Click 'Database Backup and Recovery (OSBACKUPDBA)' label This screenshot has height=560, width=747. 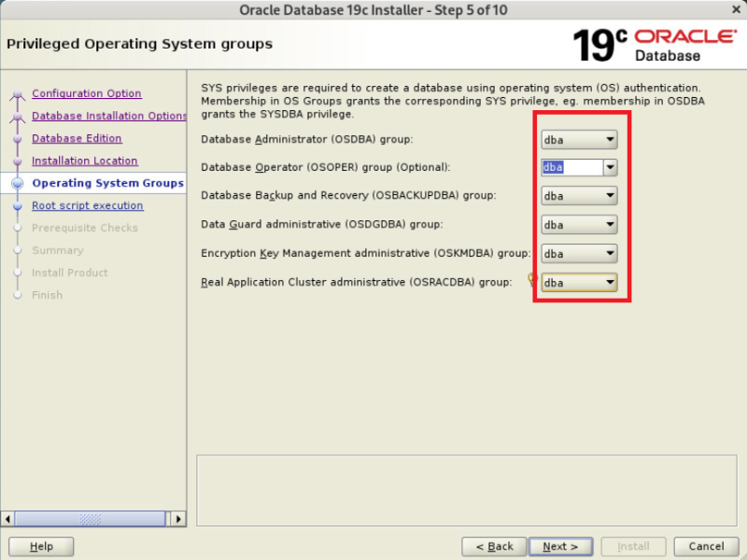(x=348, y=195)
